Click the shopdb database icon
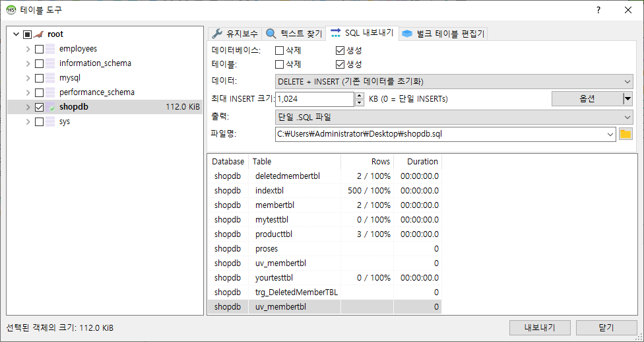The width and height of the screenshot is (644, 342). click(50, 107)
